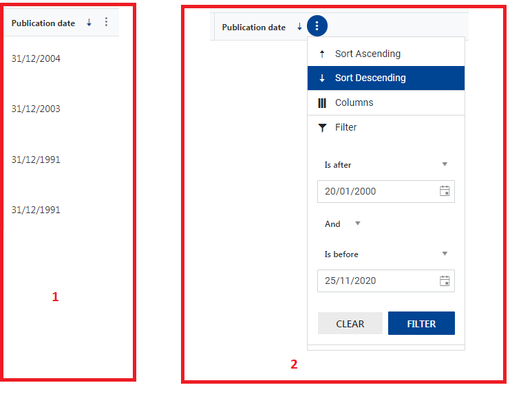The width and height of the screenshot is (532, 416).
Task: Click the Columns bars icon
Action: [x=322, y=103]
